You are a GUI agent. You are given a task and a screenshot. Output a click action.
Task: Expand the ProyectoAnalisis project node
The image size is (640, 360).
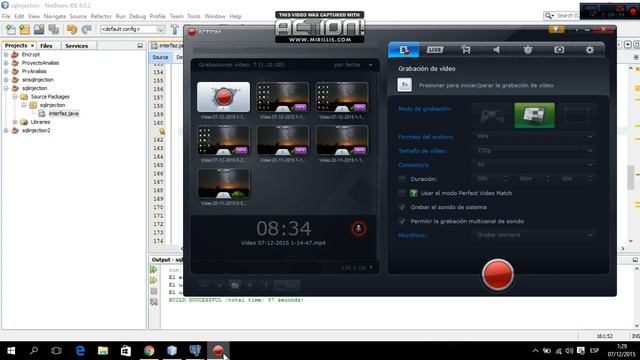[x=6, y=63]
